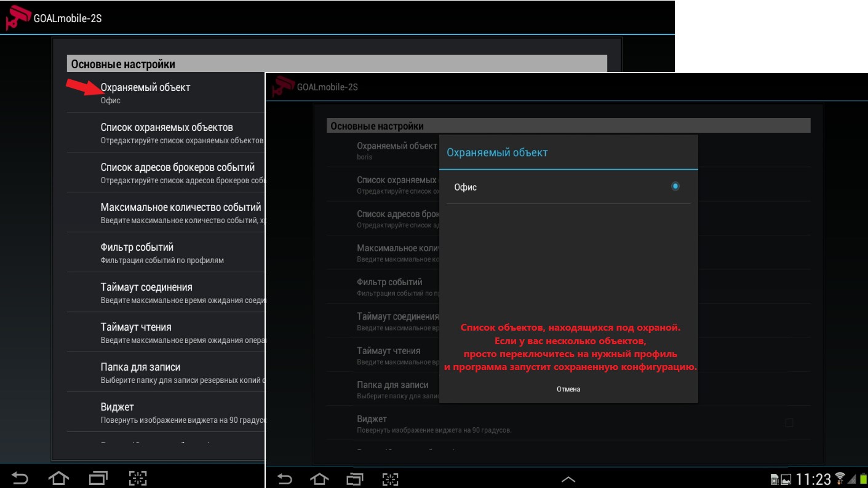
Task: Tap the GOALmobile-2S camera icon in the front window
Action: [284, 87]
